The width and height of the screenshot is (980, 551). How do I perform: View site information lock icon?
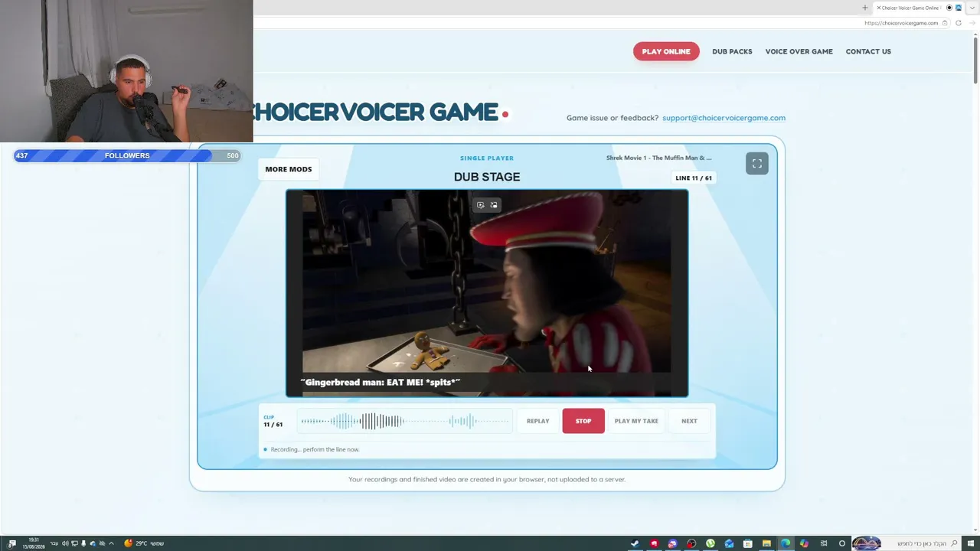[x=945, y=23]
